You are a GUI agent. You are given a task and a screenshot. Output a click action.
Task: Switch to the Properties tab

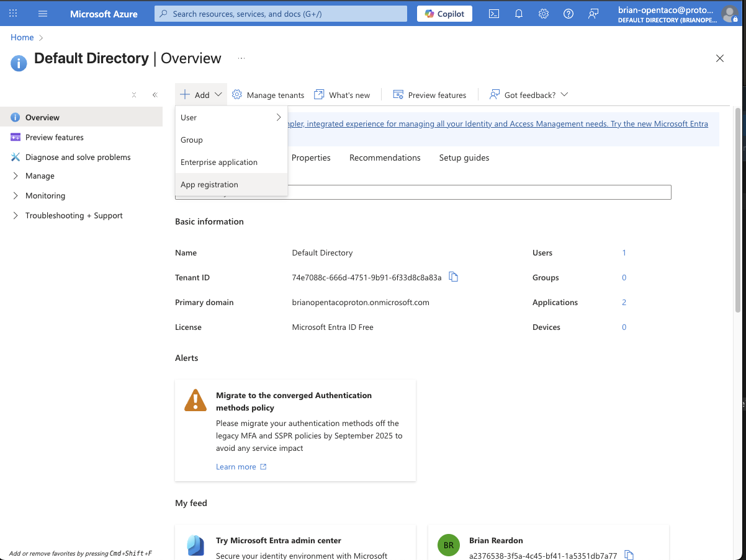(311, 158)
